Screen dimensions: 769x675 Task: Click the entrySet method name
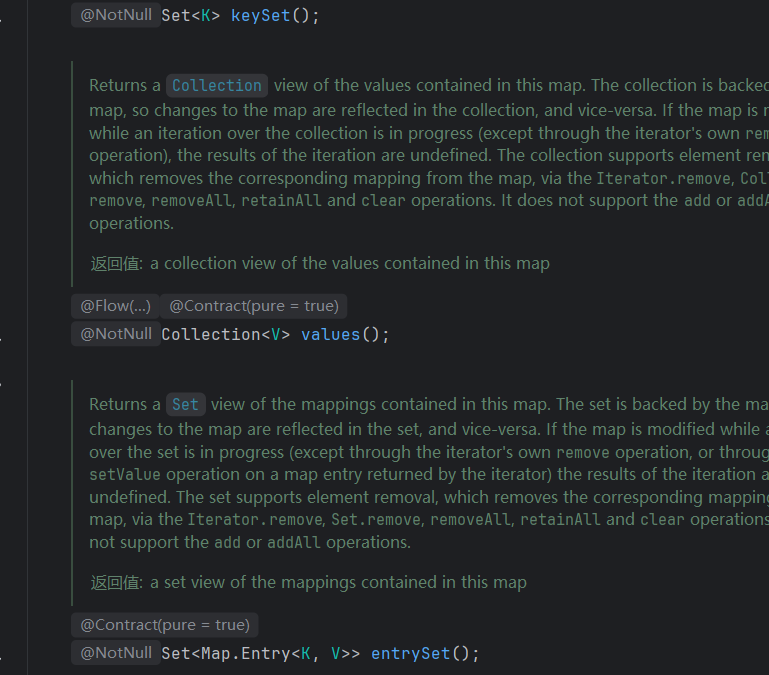tap(410, 653)
